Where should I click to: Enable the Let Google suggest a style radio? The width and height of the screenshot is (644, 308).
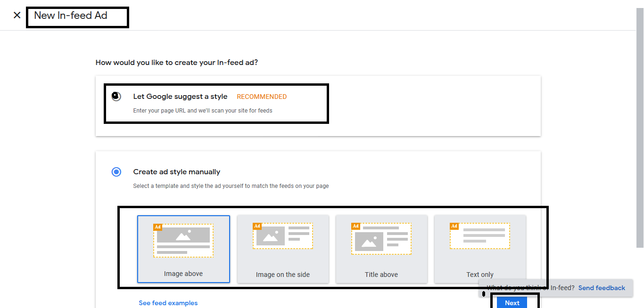[116, 97]
